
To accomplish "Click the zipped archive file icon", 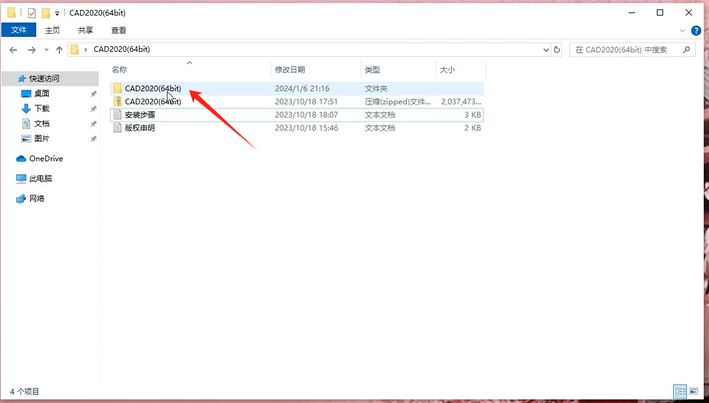I will pos(118,101).
